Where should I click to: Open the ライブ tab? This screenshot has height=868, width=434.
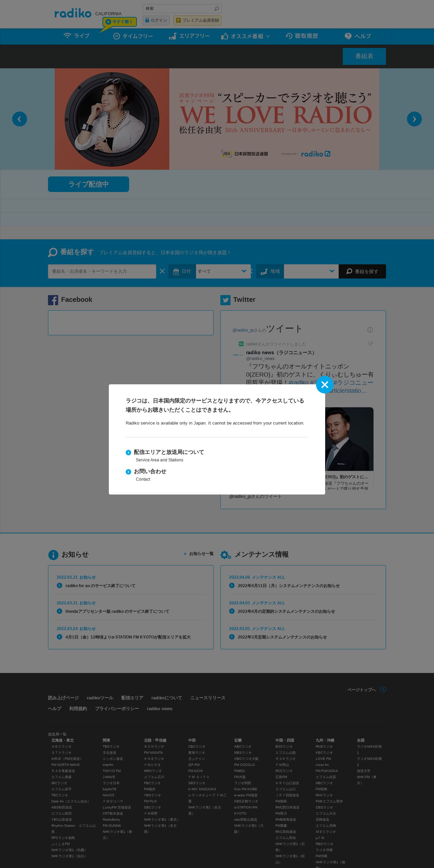(x=76, y=36)
